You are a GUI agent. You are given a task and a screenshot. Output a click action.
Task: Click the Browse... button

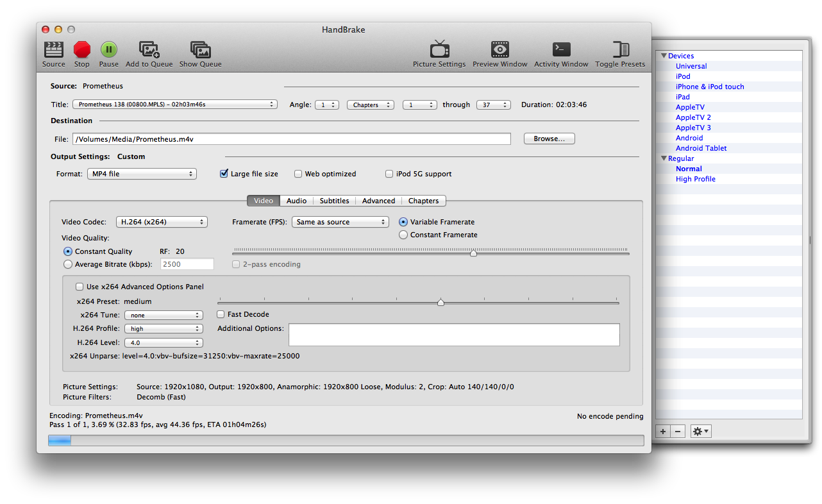pyautogui.click(x=549, y=139)
